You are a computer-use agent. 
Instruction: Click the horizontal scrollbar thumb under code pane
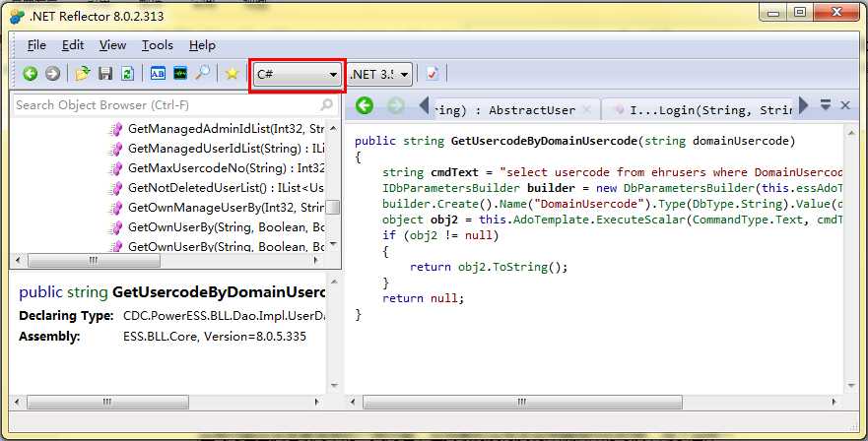coord(522,403)
